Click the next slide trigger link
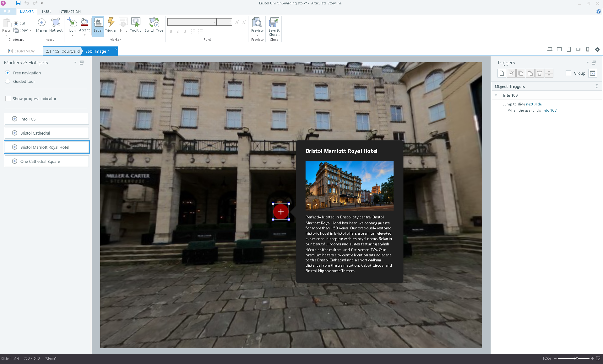The height and width of the screenshot is (364, 603). 534,104
